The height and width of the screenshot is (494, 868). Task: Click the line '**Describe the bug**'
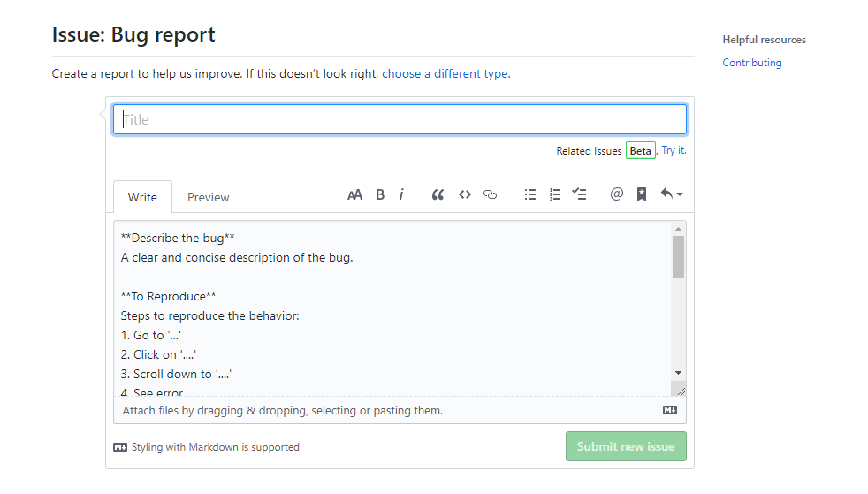pyautogui.click(x=178, y=238)
